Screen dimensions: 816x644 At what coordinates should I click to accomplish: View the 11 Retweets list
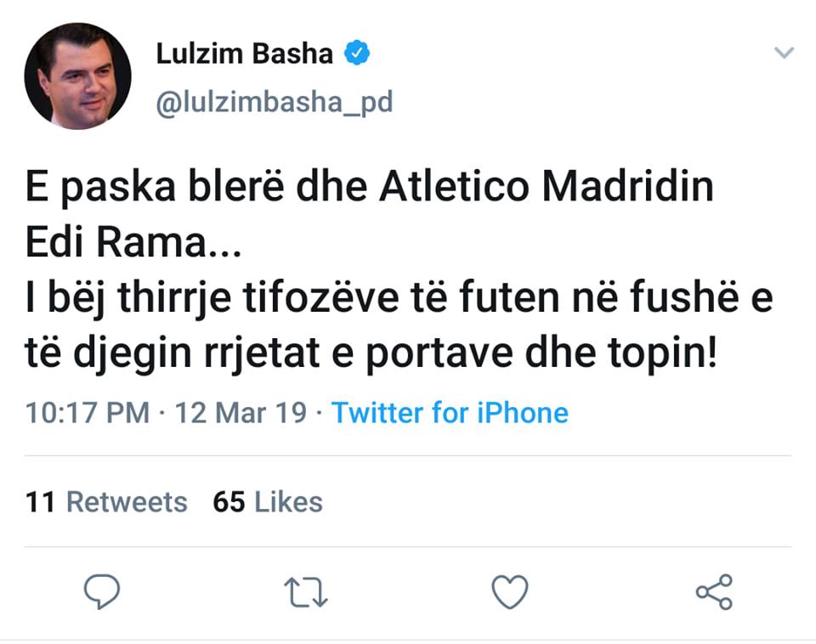pos(106,502)
